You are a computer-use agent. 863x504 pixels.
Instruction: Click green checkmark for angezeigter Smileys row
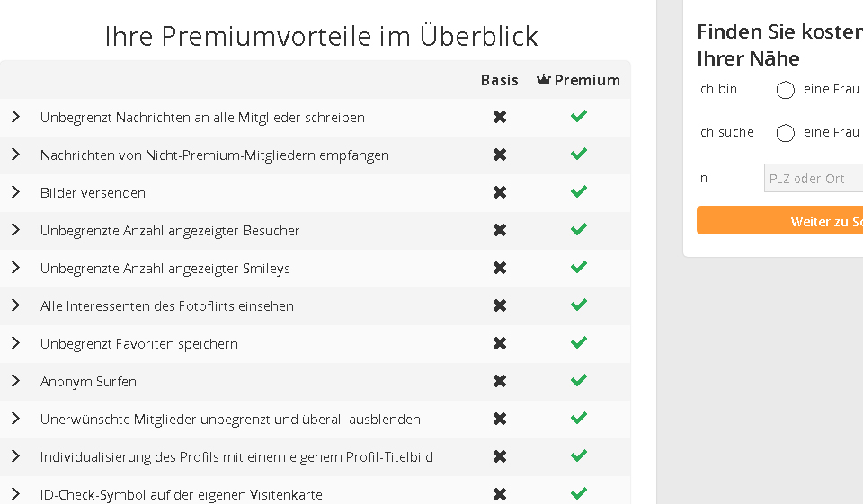tap(579, 267)
